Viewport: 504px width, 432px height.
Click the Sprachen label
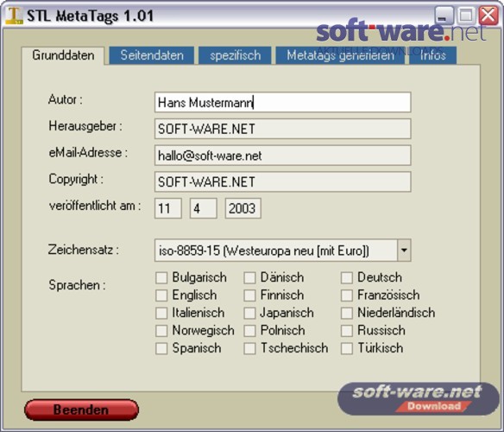[77, 285]
